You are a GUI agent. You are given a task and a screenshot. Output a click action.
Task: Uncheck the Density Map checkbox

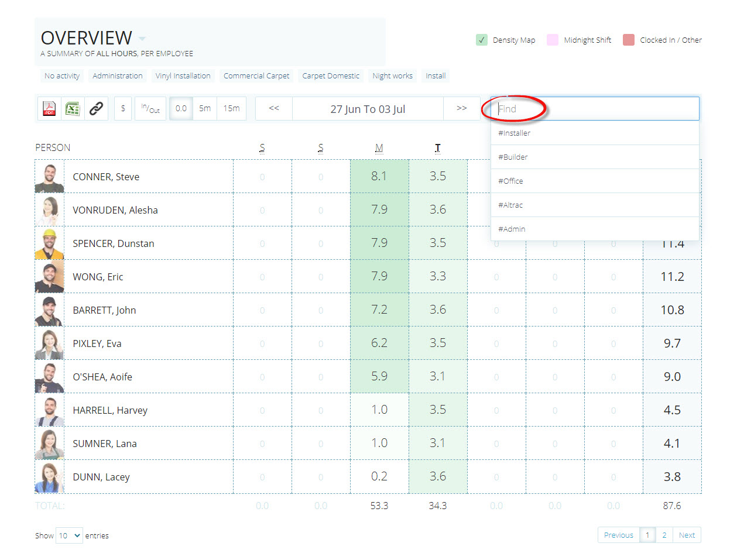pyautogui.click(x=482, y=40)
